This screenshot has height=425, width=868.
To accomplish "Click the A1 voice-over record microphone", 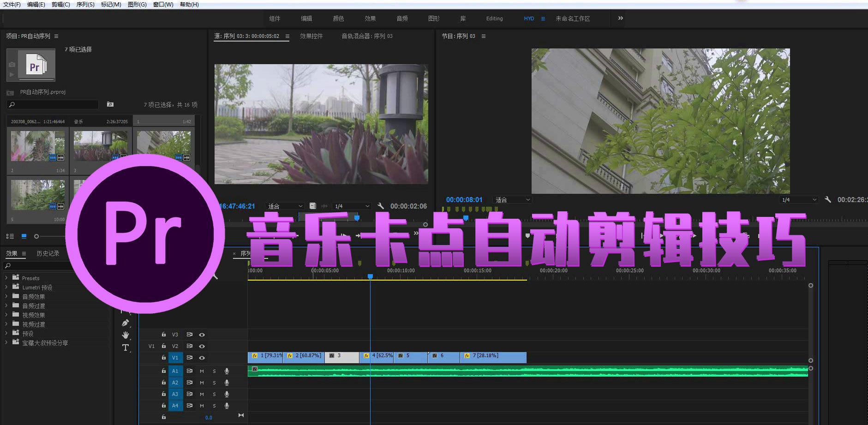I will (x=227, y=371).
